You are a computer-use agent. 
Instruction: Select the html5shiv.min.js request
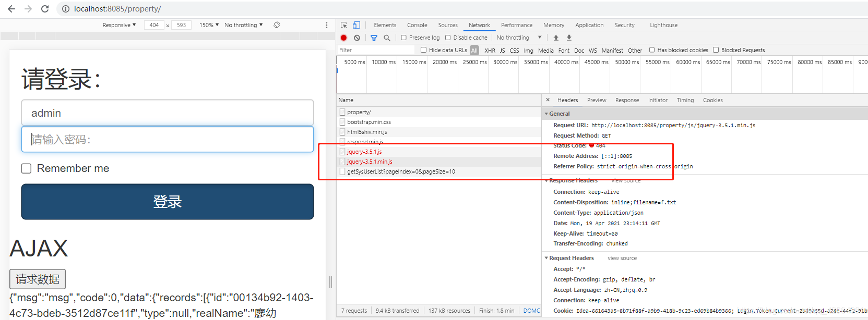[438, 132]
